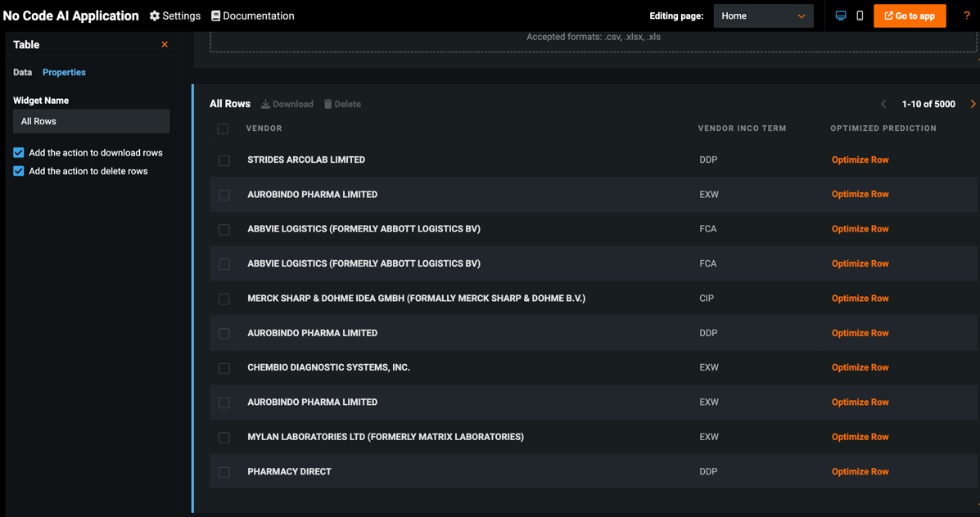Click the orange help question mark
980x517 pixels.
pos(967,16)
